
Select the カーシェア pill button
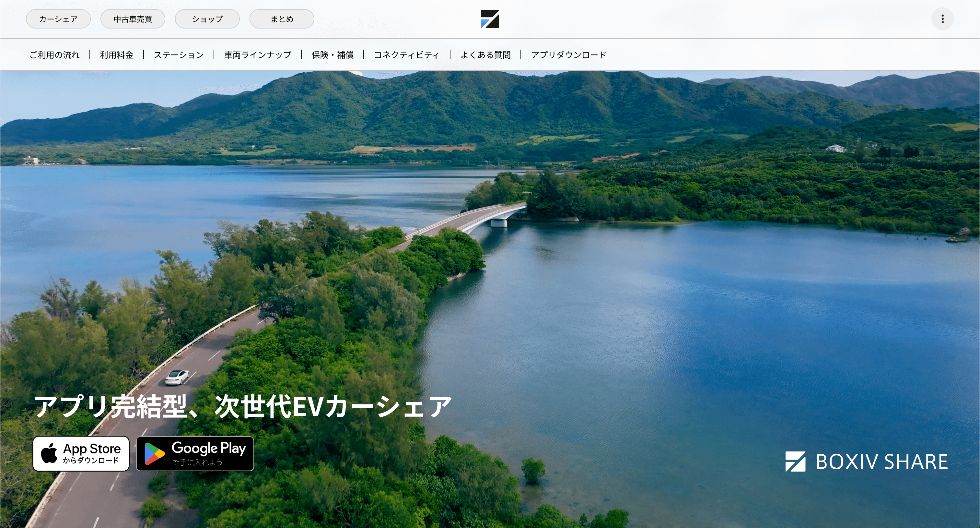[x=58, y=19]
